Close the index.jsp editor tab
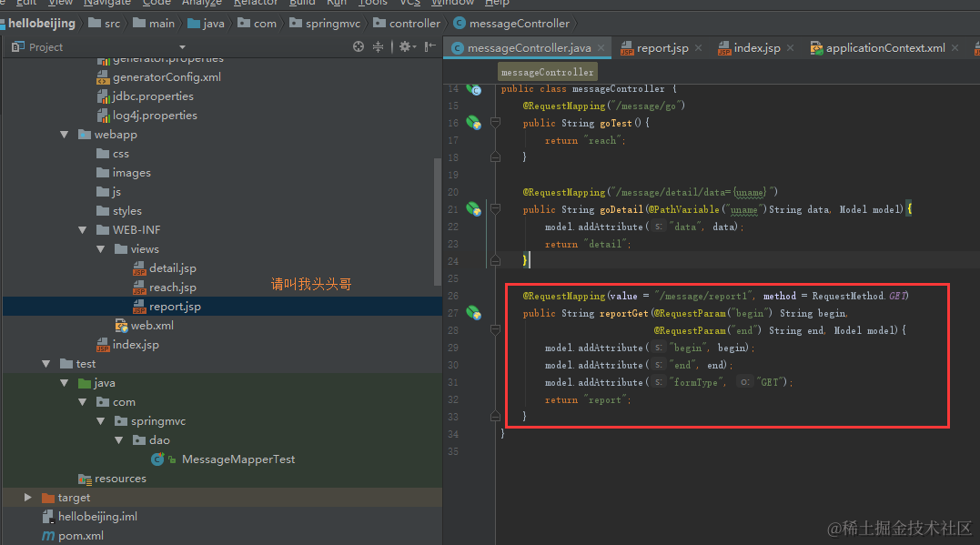 [x=790, y=48]
